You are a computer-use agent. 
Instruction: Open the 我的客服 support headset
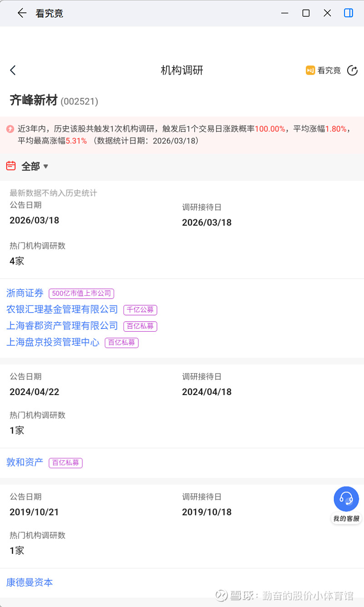pos(346,500)
